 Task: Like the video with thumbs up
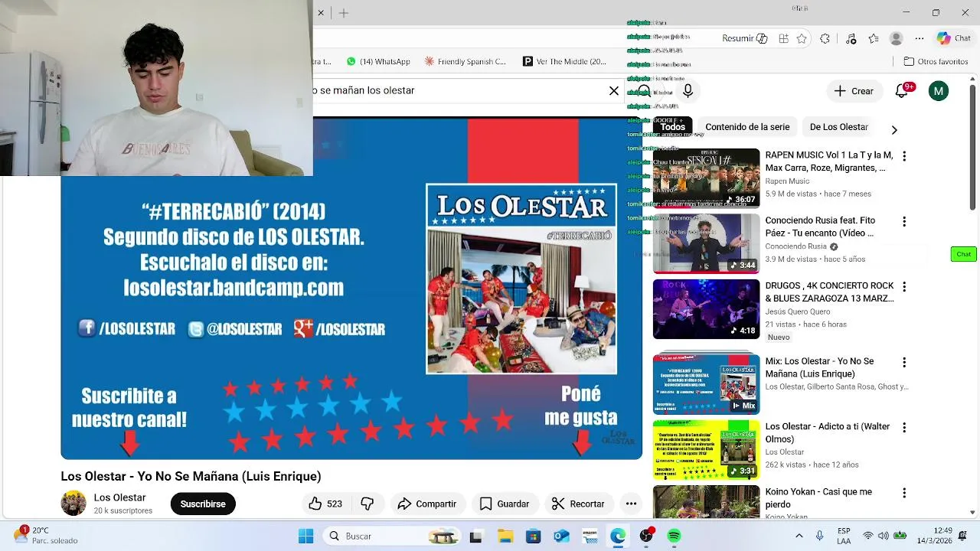pos(325,504)
